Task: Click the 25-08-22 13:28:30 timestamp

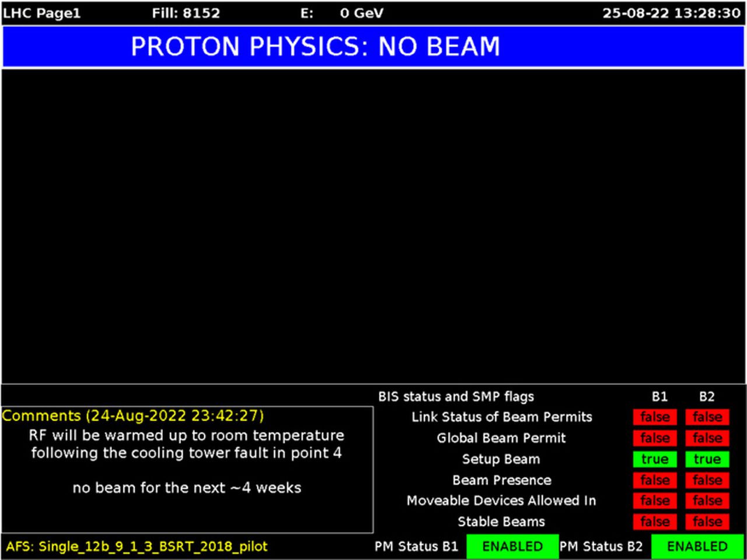Action: (672, 13)
